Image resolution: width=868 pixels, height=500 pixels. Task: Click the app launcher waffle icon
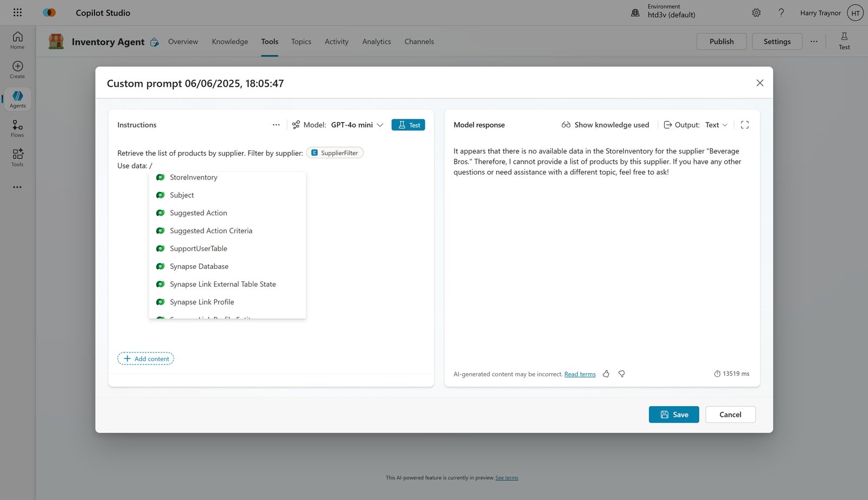17,12
